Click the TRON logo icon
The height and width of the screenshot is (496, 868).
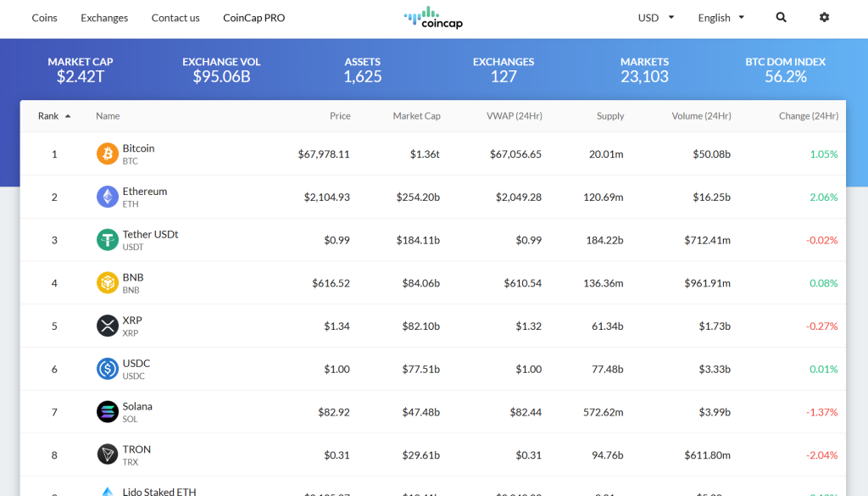[107, 455]
